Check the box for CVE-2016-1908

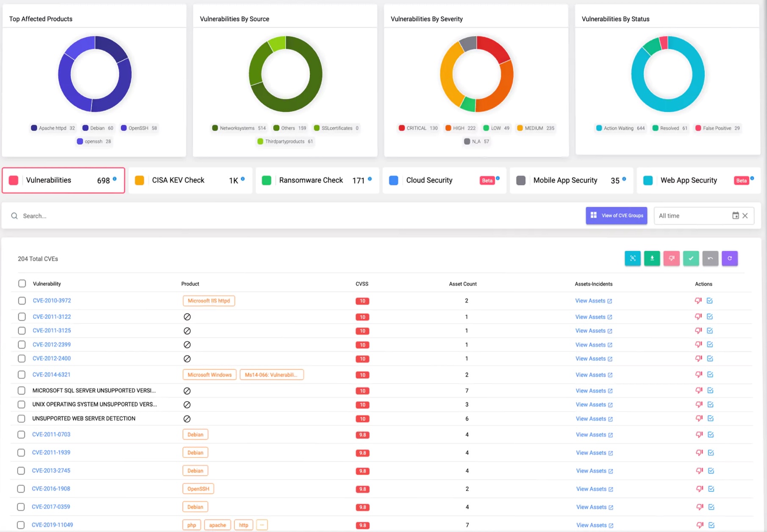tap(21, 489)
